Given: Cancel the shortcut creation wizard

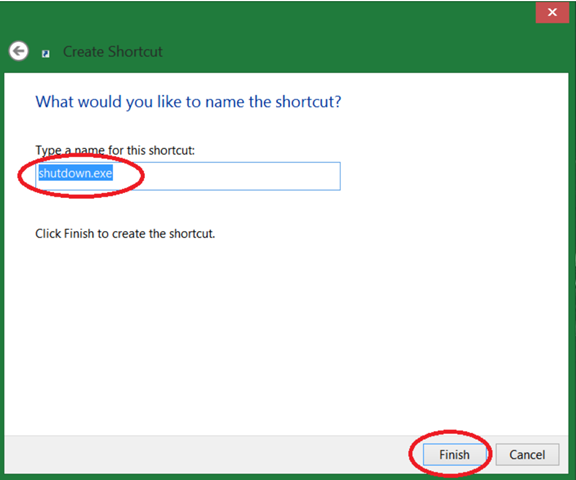Looking at the screenshot, I should [527, 455].
